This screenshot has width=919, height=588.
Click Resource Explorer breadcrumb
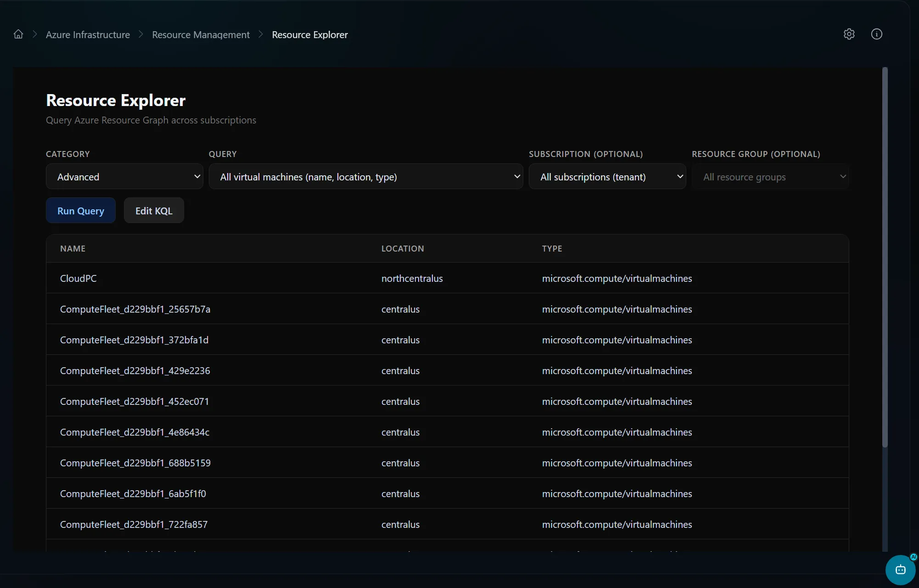coord(310,35)
